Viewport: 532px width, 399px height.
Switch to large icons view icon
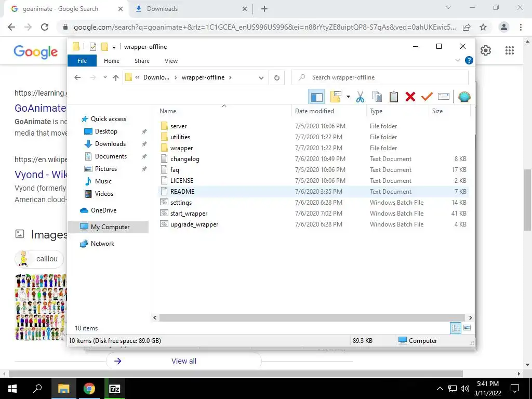click(x=467, y=328)
